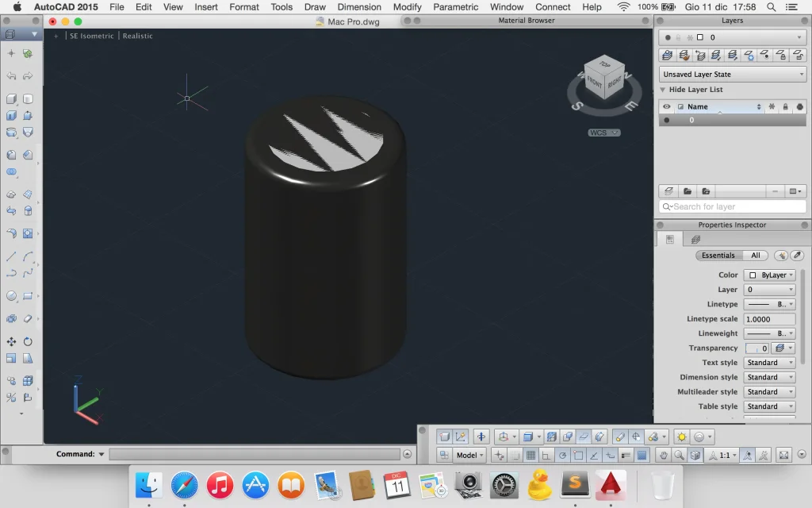Viewport: 812px width, 508px height.
Task: Toggle Dynamic Input in status bar
Action: (x=610, y=455)
